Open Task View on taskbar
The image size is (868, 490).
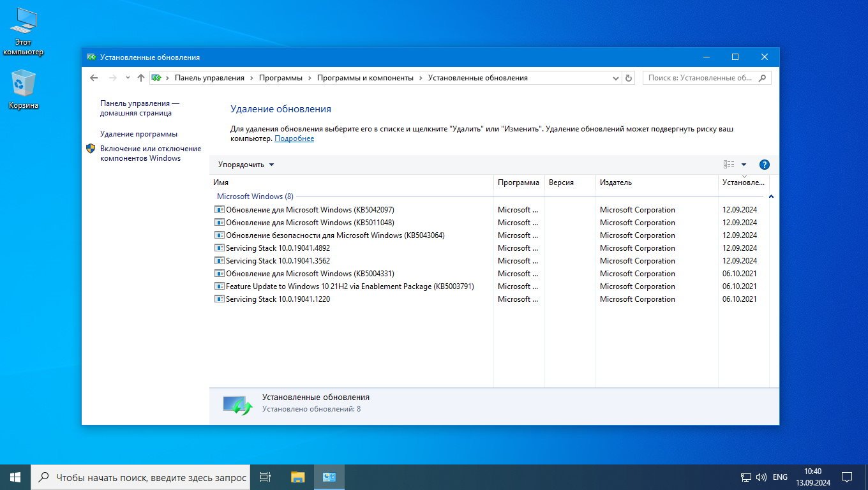pos(266,477)
